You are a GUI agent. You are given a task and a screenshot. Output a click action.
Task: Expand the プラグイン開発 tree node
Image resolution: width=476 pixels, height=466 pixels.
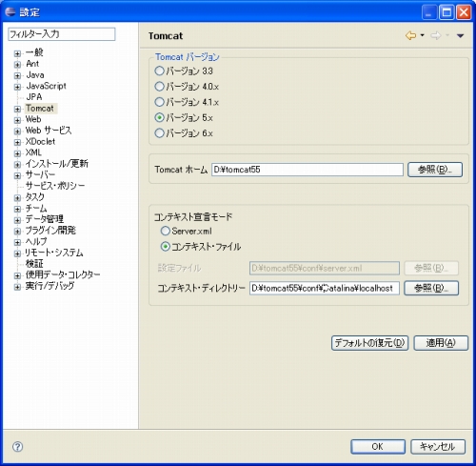pos(17,231)
